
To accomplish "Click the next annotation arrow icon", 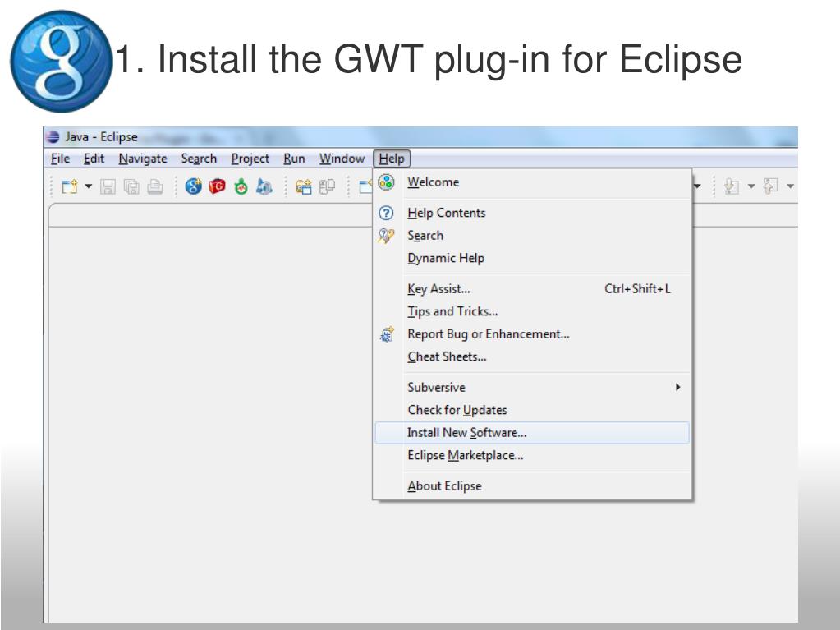I will coord(729,187).
